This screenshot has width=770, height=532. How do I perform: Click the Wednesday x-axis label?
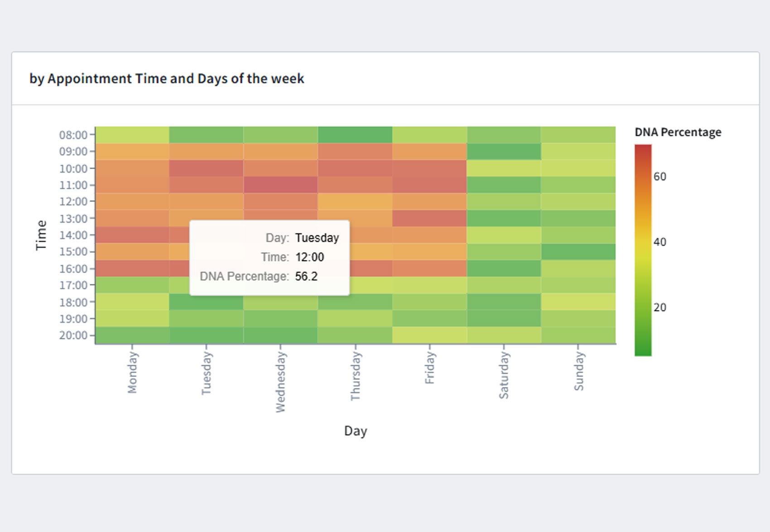(280, 383)
